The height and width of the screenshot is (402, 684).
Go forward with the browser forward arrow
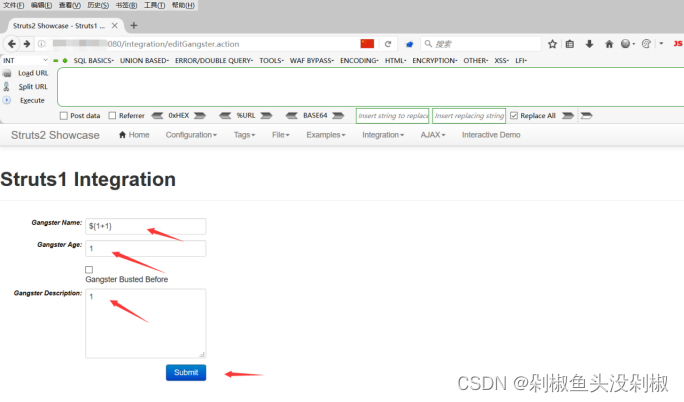pyautogui.click(x=27, y=44)
